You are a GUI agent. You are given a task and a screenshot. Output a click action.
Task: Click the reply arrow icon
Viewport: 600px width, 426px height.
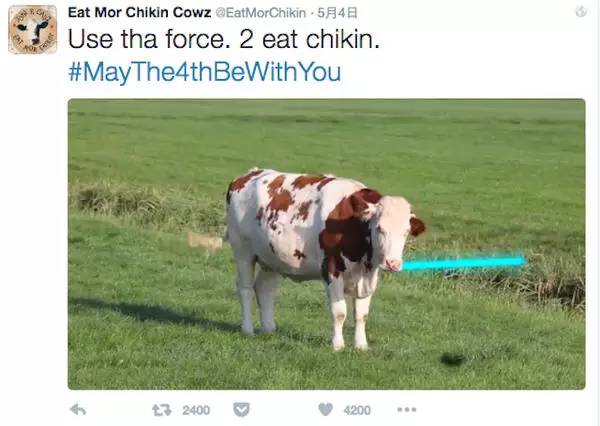78,410
